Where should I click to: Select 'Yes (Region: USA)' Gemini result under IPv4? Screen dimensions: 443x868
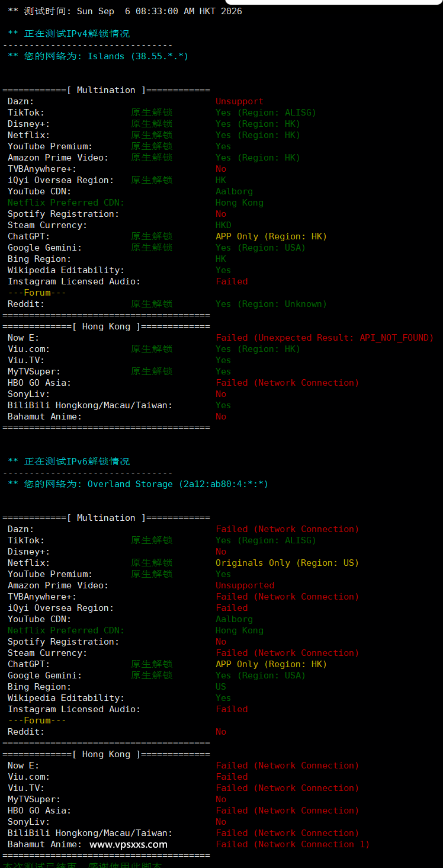[x=261, y=248]
